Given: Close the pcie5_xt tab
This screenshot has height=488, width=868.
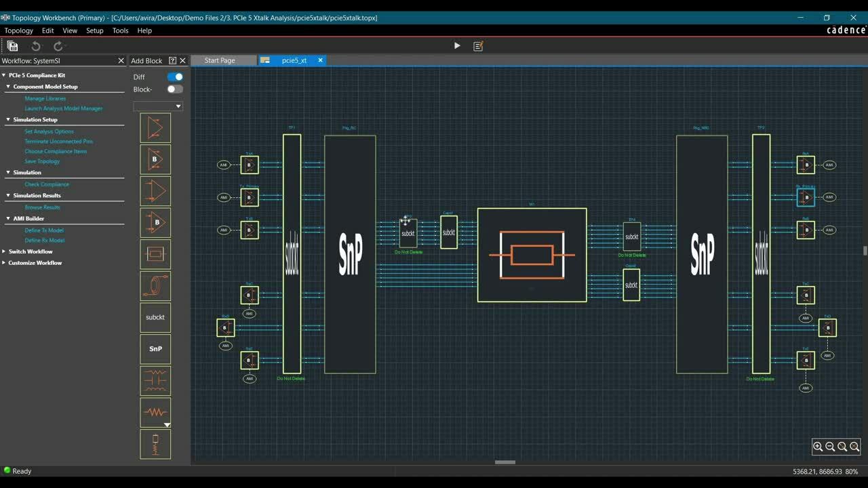Looking at the screenshot, I should 320,60.
